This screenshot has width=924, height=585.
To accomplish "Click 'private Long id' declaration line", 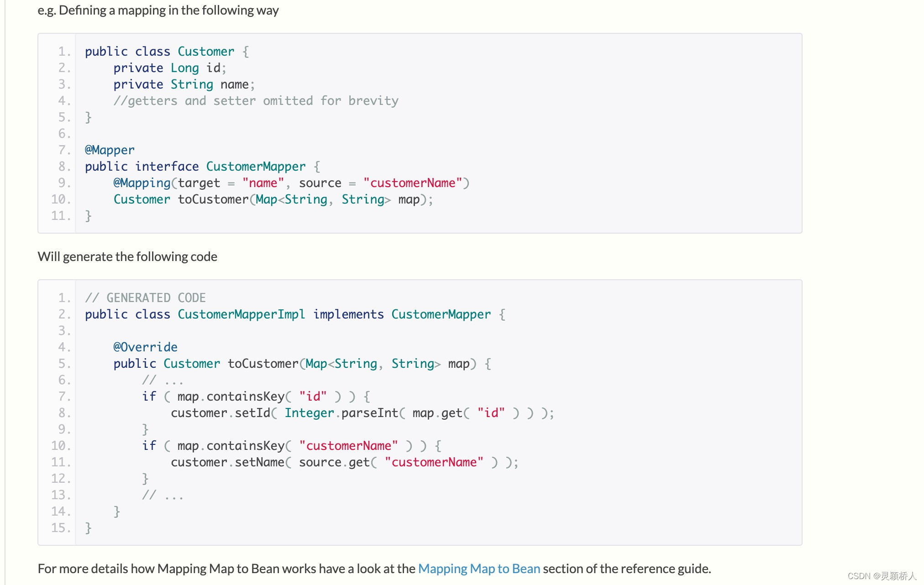I will click(169, 68).
